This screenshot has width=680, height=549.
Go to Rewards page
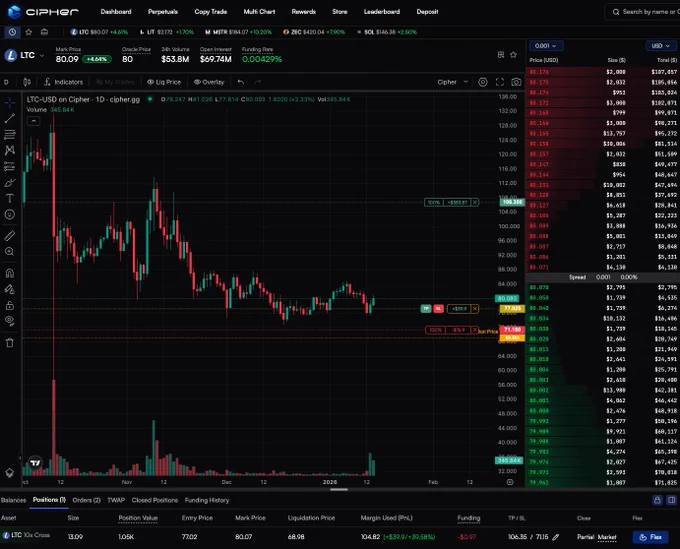304,12
